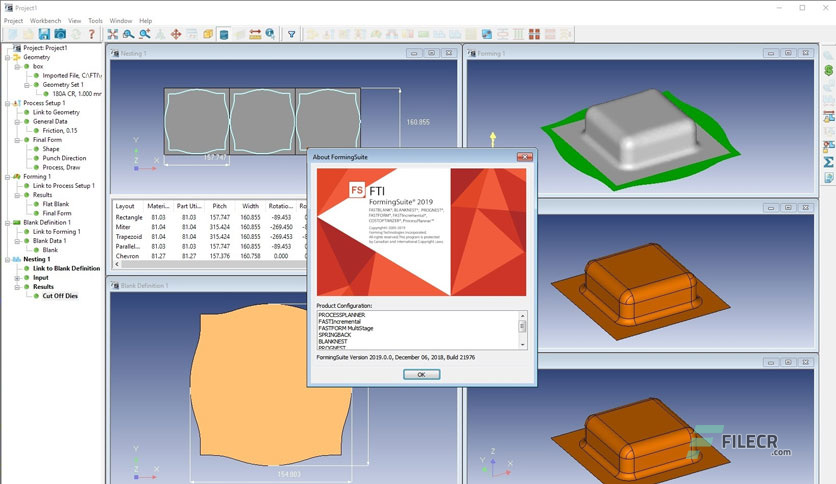Click the Process Setup 1 workbench icon
Image resolution: width=836 pixels, height=484 pixels.
17,103
